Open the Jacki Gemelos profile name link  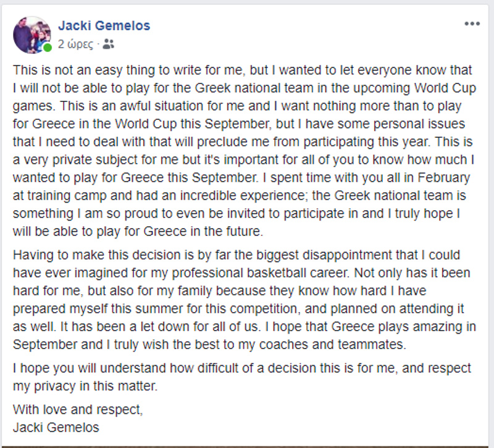coord(104,26)
